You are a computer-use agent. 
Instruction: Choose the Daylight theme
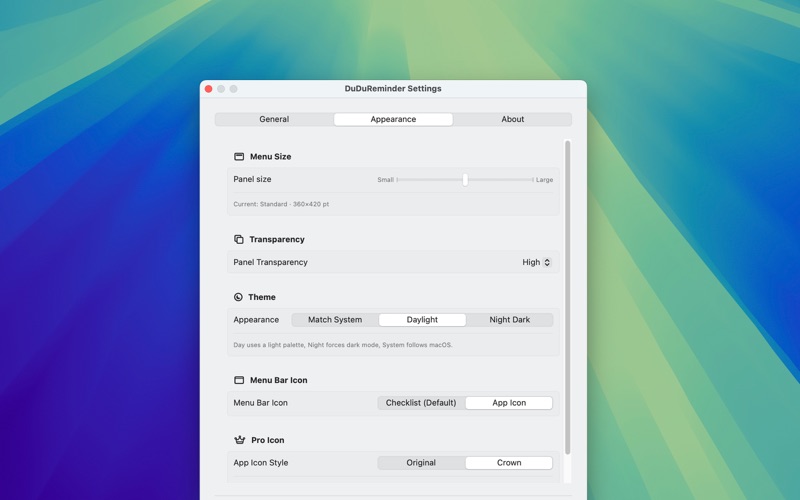[422, 320]
